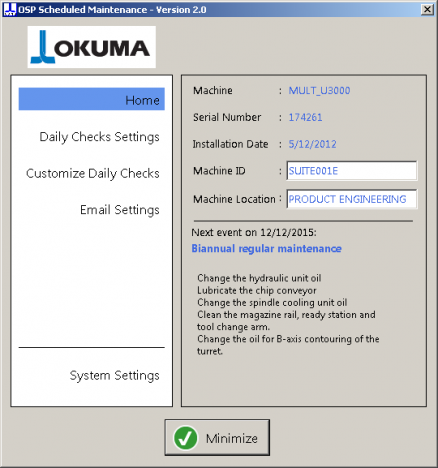Click the Okuma logo image

[91, 47]
